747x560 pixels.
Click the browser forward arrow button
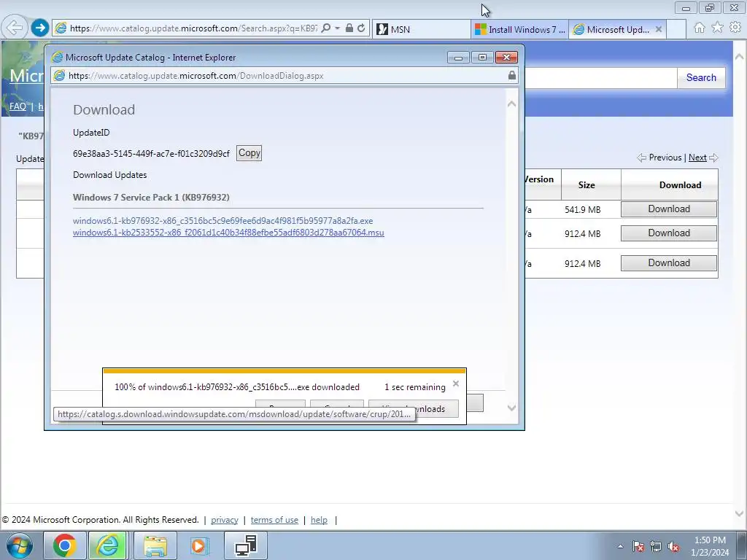40,28
